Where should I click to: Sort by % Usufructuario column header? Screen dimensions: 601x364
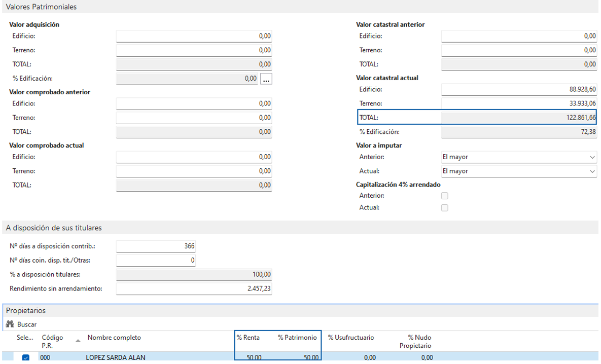351,338
